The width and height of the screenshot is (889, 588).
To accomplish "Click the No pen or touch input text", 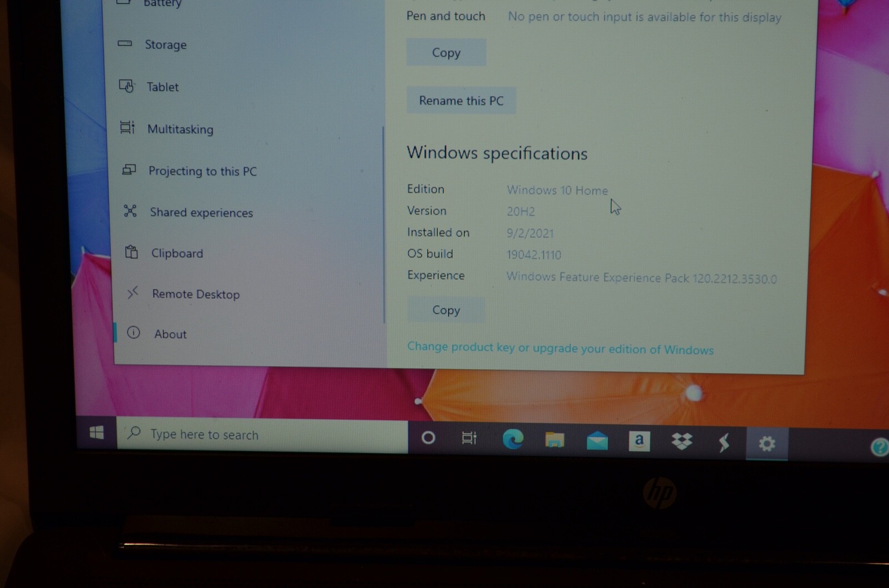I will (645, 17).
